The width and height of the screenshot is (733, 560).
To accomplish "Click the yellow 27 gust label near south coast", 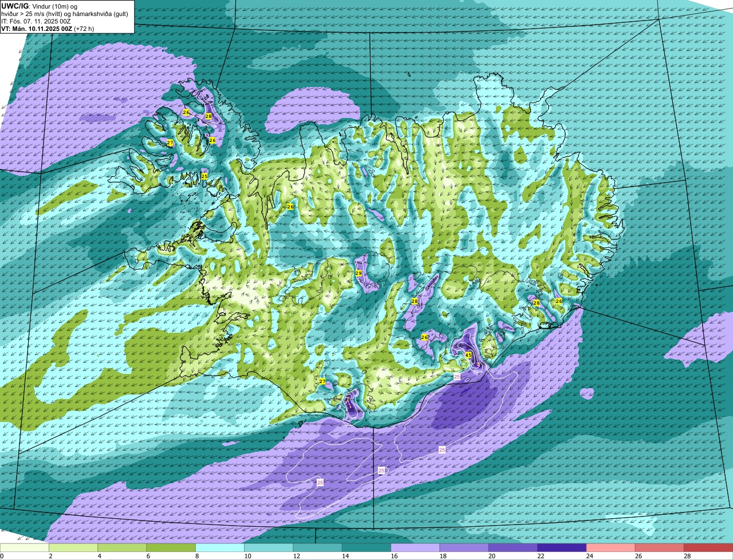I will pos(322,381).
